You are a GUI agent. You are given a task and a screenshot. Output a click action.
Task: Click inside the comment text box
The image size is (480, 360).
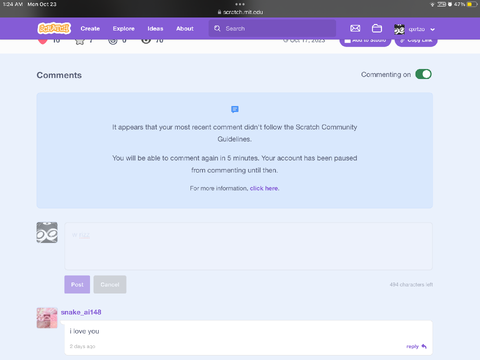point(248,246)
